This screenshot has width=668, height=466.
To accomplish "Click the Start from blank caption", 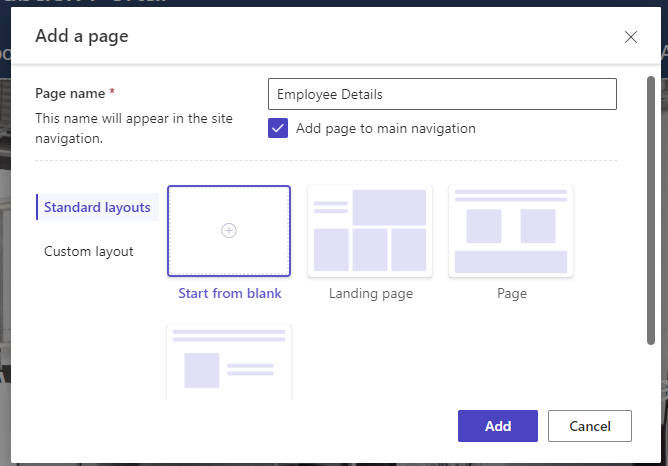I will click(x=230, y=294).
